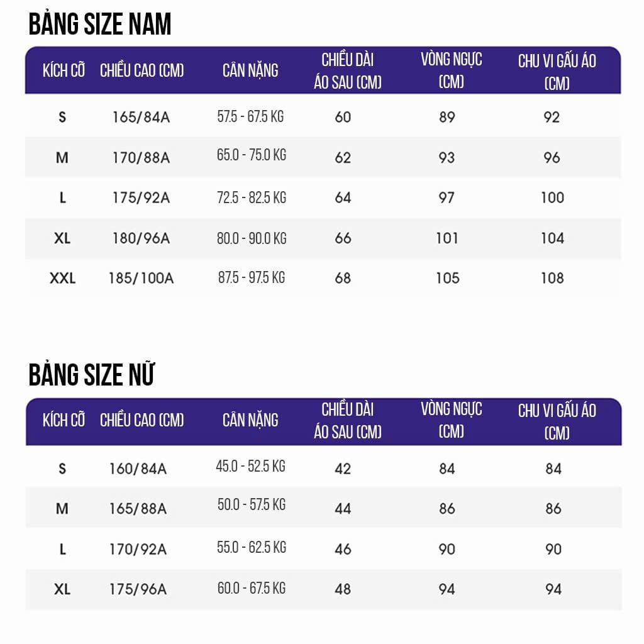Screen dimensions: 644x644
Task: Click "CHU VI GẤU ÁO" header in women's table
Action: coord(557,421)
